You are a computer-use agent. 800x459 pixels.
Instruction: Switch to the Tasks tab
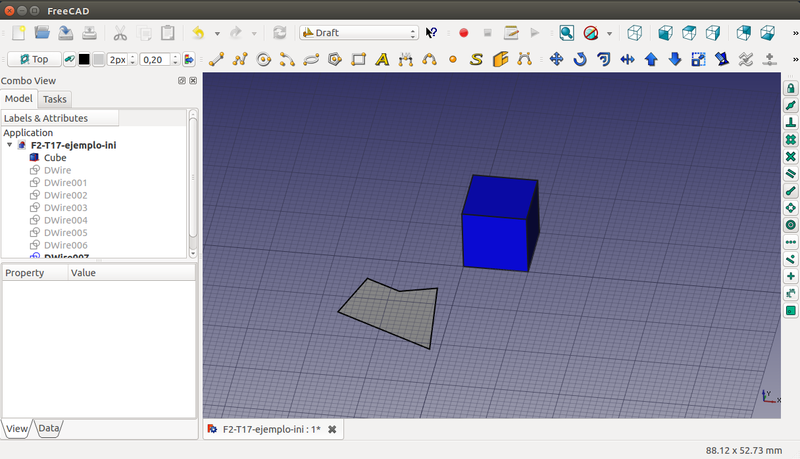point(55,99)
